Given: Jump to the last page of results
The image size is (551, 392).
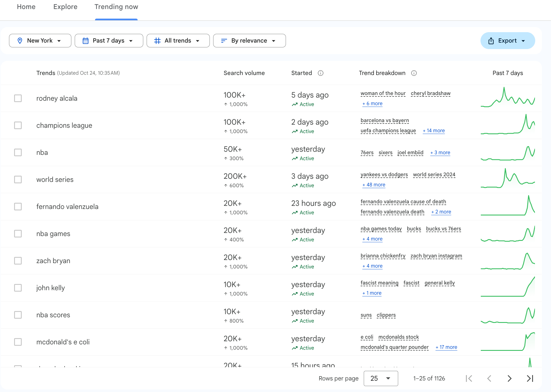Looking at the screenshot, I should point(530,378).
